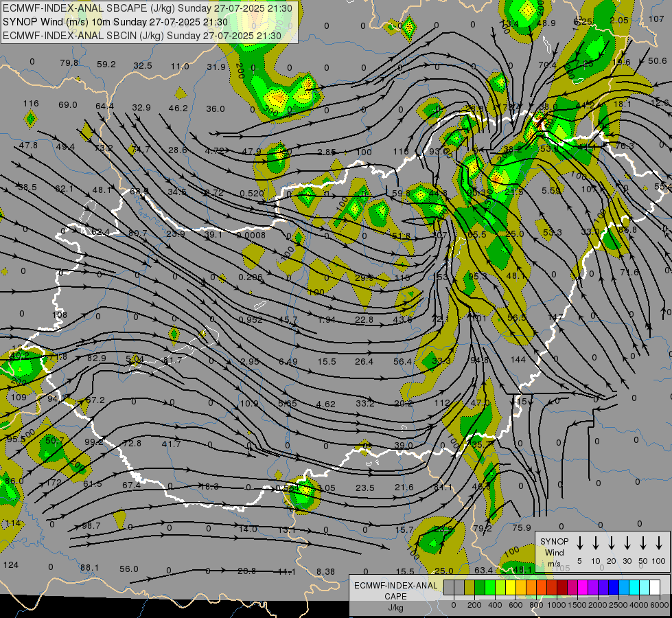672x618 pixels.
Task: Click the 30 m/s wind arrow in the legend
Action: pos(627,543)
